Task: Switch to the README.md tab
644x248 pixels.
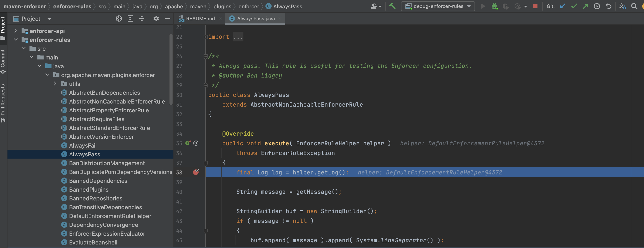Action: pyautogui.click(x=200, y=19)
